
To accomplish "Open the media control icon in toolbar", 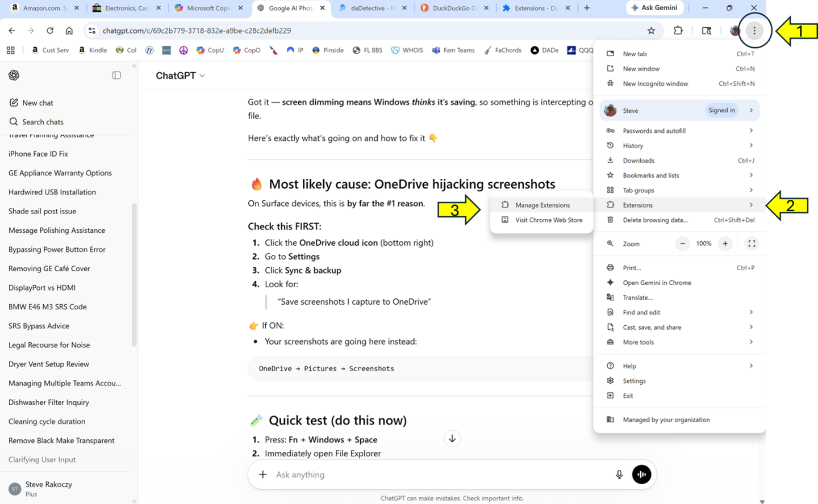I will click(707, 31).
